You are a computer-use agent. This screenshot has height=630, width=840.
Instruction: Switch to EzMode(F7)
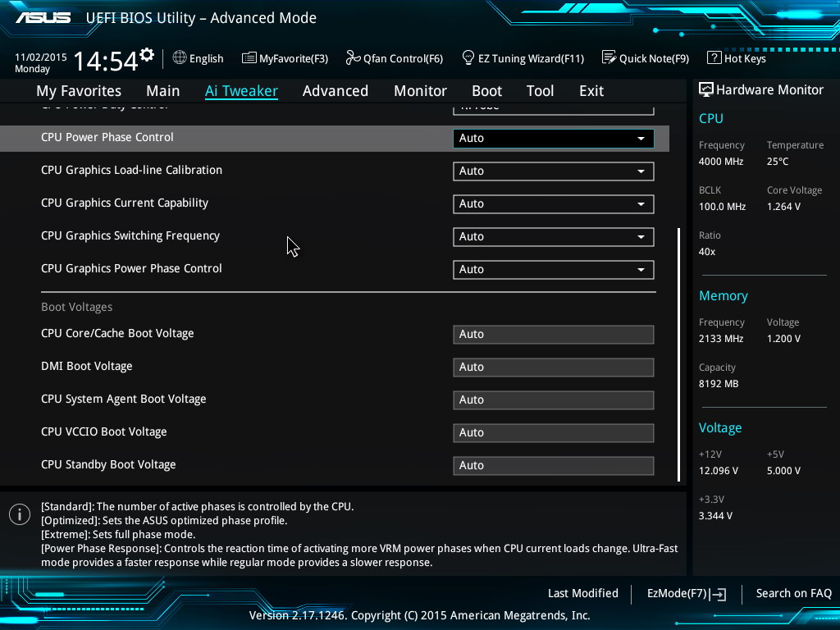tap(686, 593)
